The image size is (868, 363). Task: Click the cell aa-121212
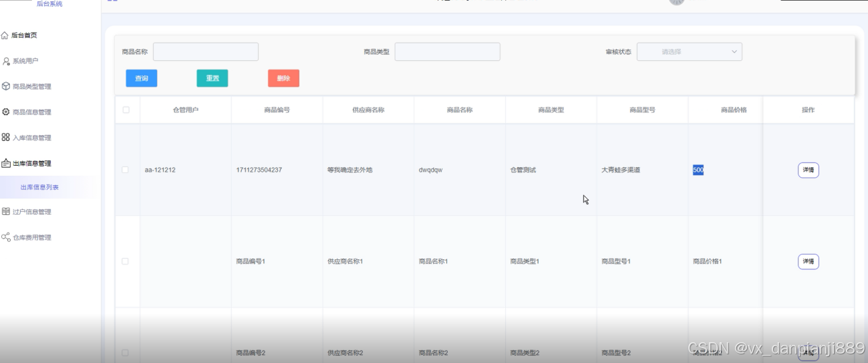pyautogui.click(x=160, y=170)
